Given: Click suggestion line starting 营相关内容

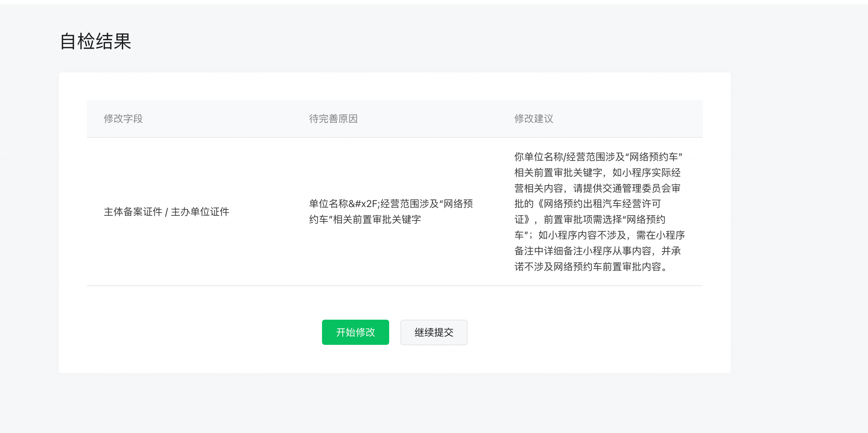Looking at the screenshot, I should [x=597, y=188].
